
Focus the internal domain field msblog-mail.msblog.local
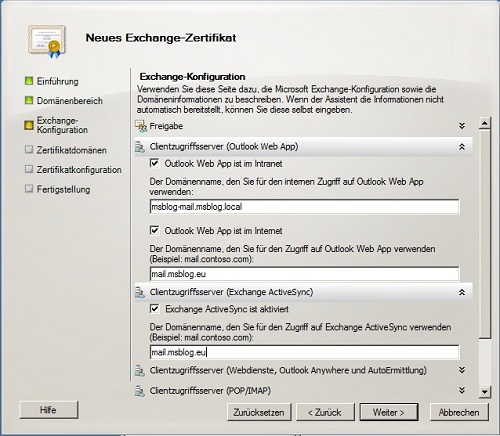point(304,207)
